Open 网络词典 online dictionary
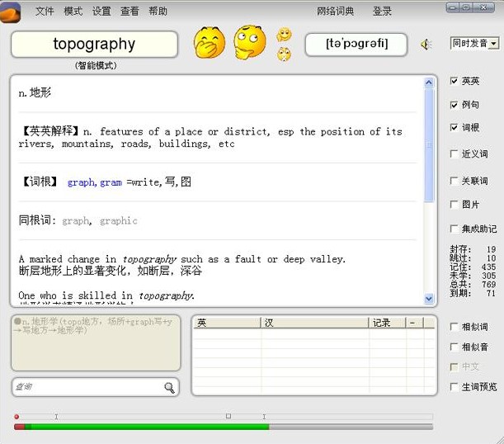504x444 pixels. tap(335, 12)
